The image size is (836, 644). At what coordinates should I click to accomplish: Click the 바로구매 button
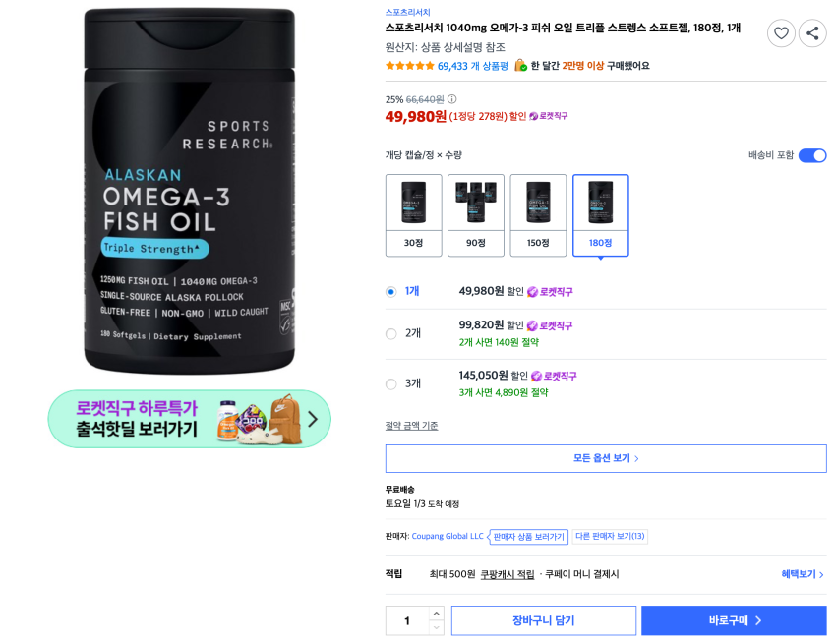click(x=734, y=620)
